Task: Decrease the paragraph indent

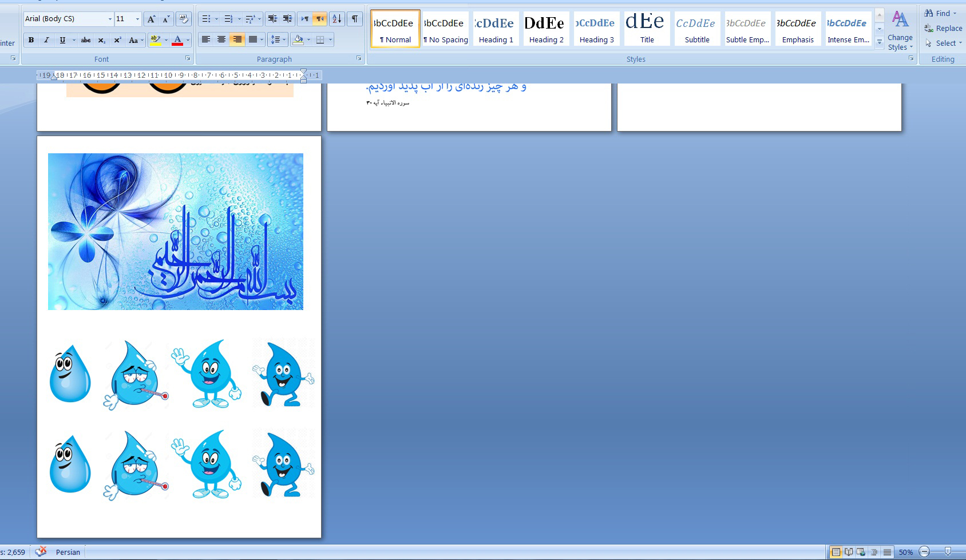Action: 272,19
